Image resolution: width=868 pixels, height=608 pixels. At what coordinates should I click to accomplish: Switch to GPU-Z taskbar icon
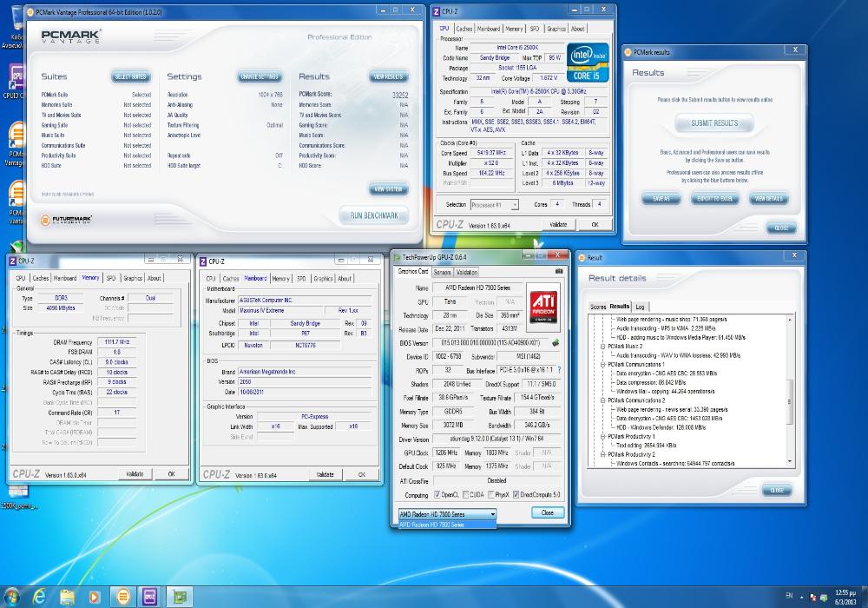tap(180, 597)
